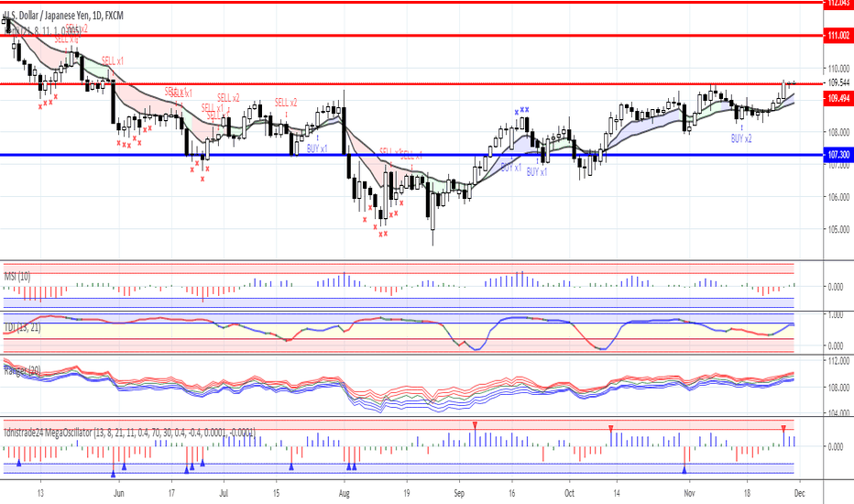Select the blue 107.300 price label
854x504 pixels.
click(838, 156)
